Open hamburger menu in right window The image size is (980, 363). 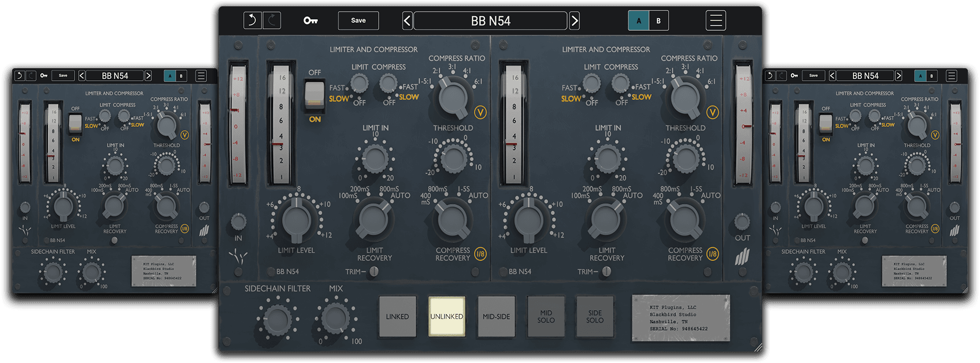(951, 76)
